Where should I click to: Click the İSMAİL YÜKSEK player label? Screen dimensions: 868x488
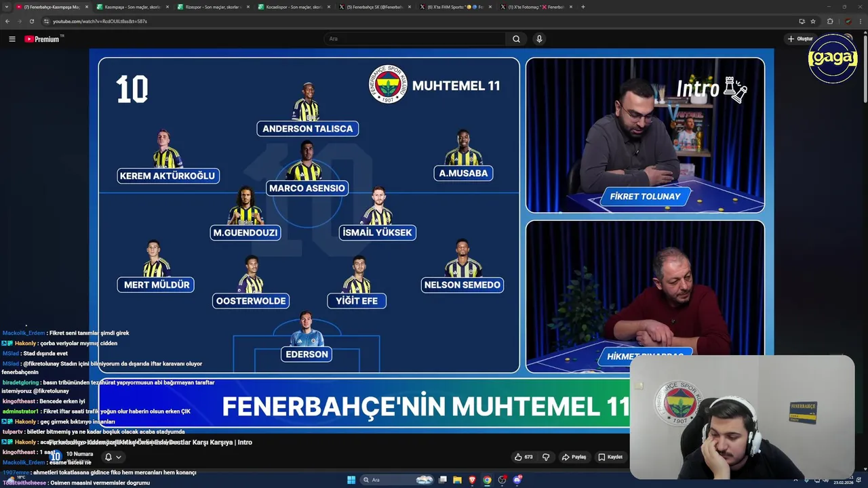coord(377,232)
